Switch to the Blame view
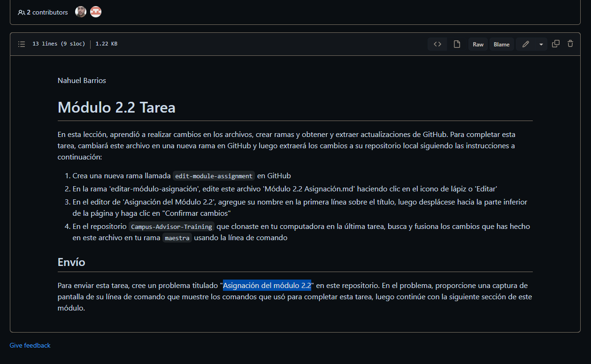This screenshot has height=364, width=591. (501, 44)
